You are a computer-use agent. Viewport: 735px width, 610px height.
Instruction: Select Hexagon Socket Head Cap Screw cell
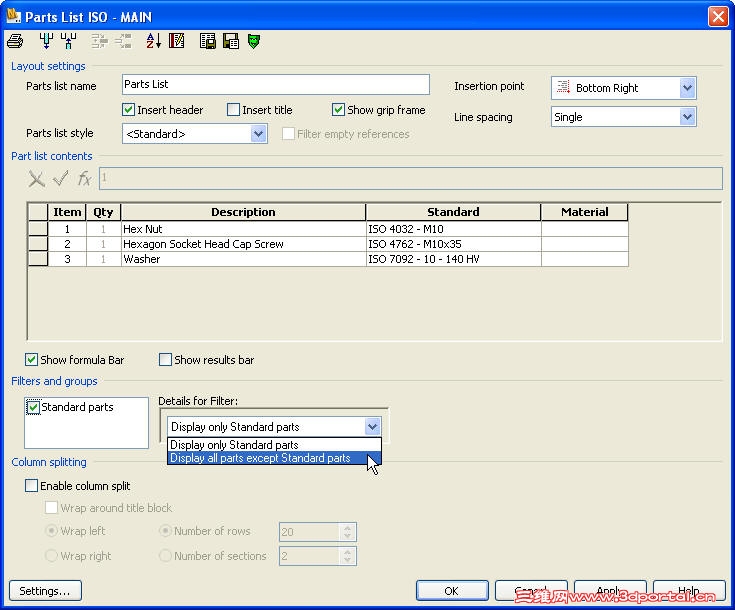point(243,244)
